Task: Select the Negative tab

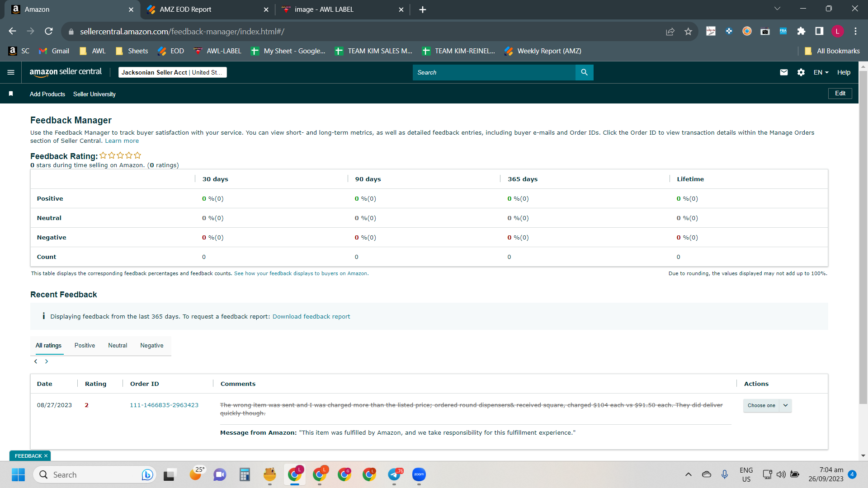Action: [x=152, y=345]
